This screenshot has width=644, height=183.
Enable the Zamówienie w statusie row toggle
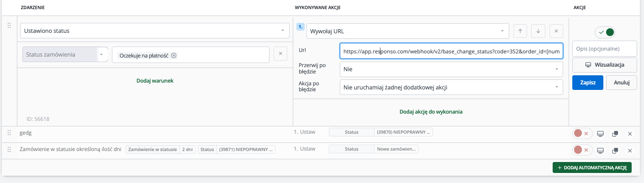(x=582, y=150)
